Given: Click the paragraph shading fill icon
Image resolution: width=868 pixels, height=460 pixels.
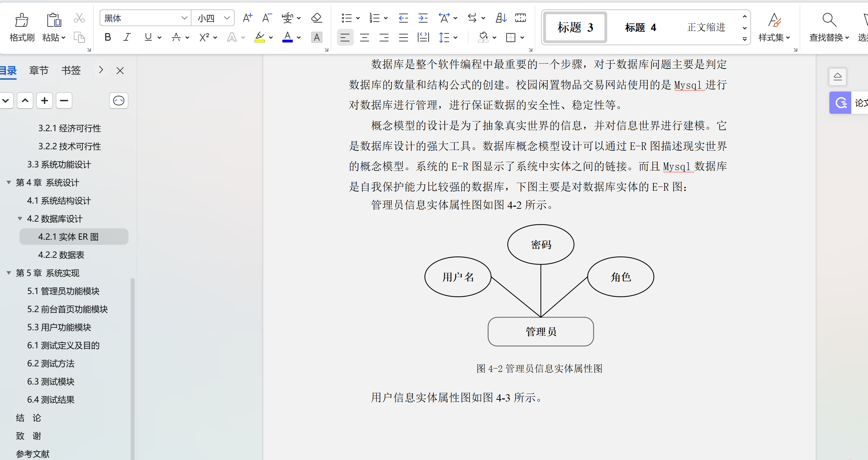Looking at the screenshot, I should click(x=483, y=37).
